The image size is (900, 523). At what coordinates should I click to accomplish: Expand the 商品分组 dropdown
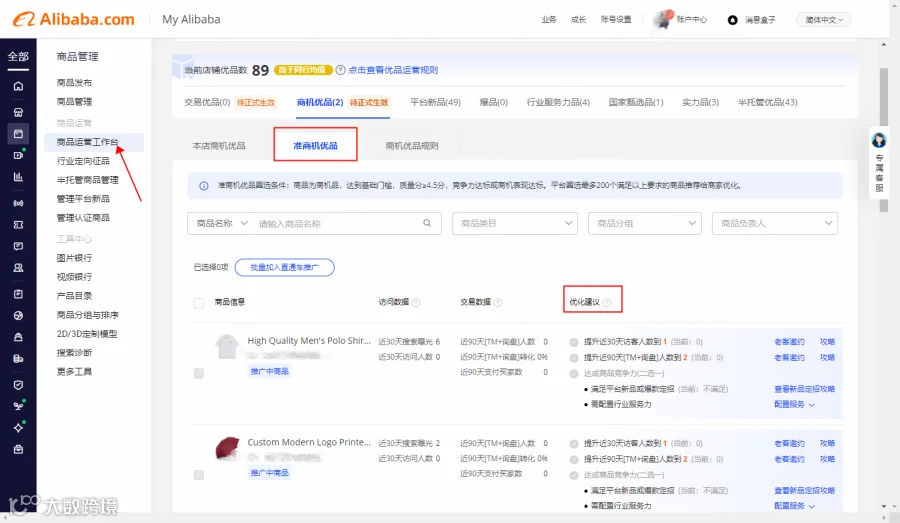[x=645, y=223]
